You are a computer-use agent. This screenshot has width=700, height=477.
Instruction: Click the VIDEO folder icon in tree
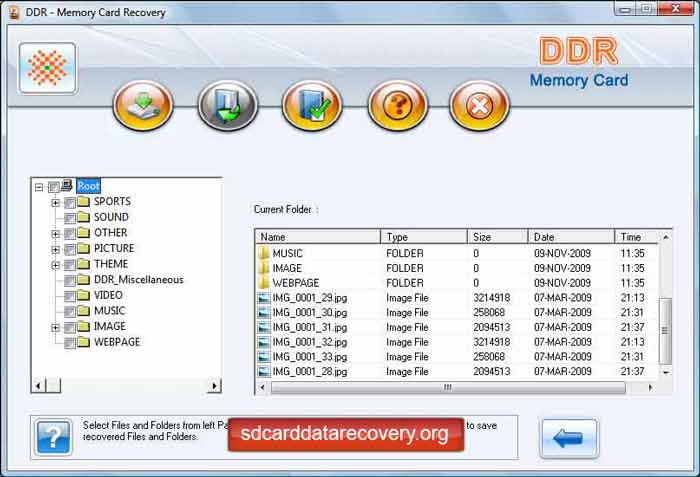pyautogui.click(x=83, y=295)
